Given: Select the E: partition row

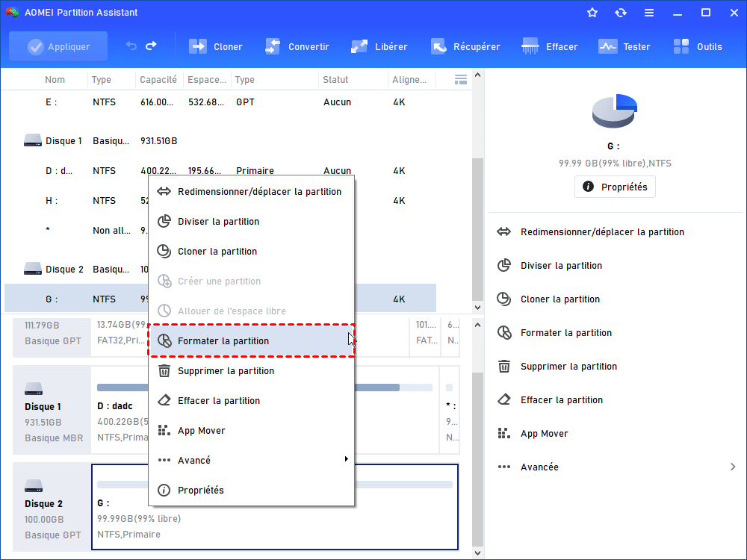Looking at the screenshot, I should coord(224,102).
